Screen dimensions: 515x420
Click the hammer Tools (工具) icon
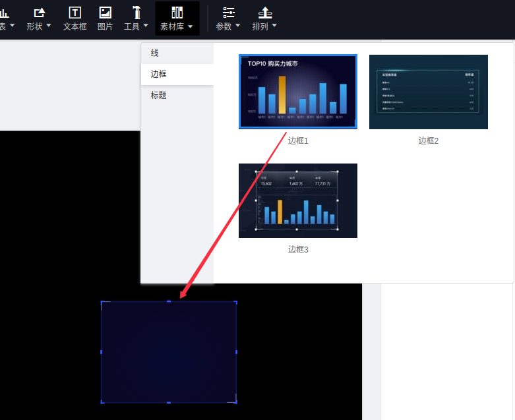click(x=136, y=12)
